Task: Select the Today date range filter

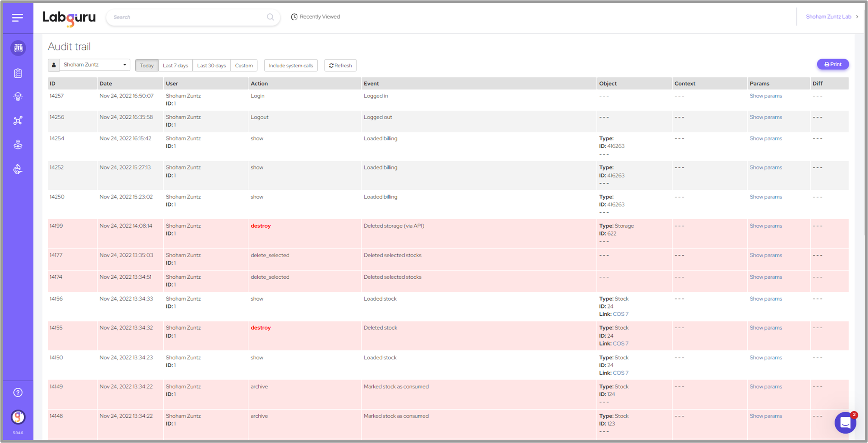Action: 147,66
